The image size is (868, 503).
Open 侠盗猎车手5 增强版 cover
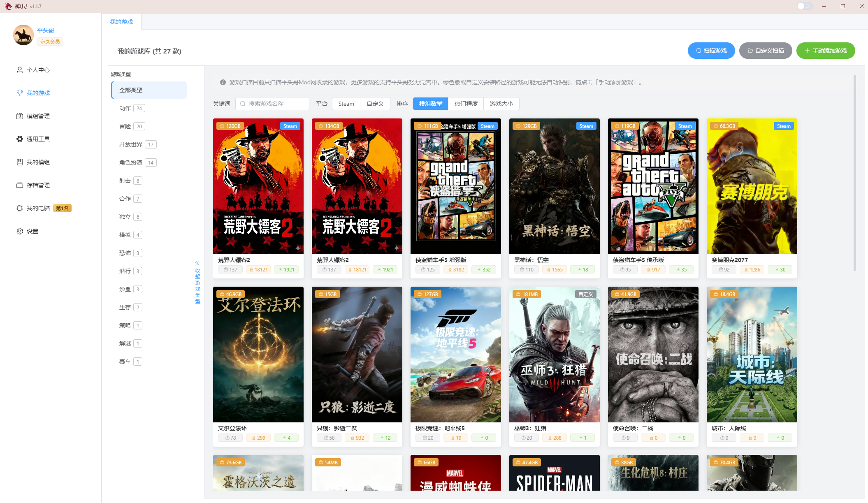(x=456, y=186)
